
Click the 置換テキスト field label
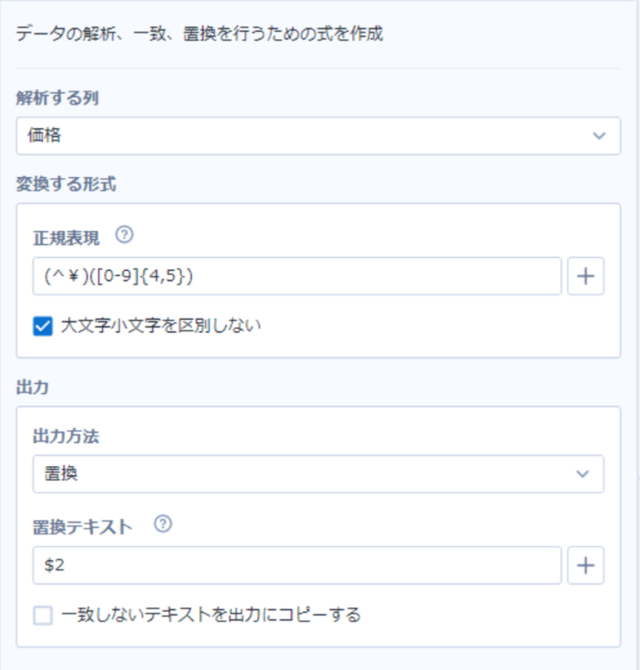82,527
